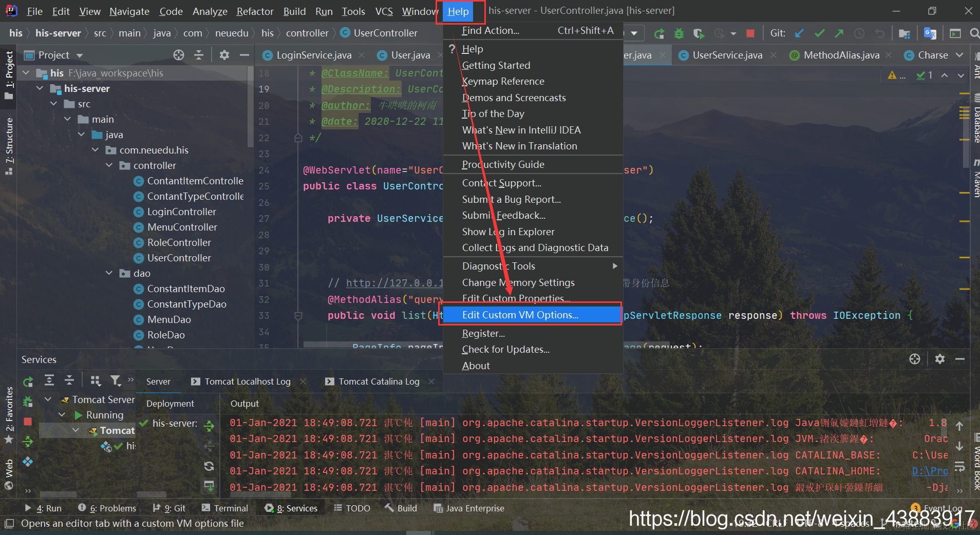This screenshot has width=980, height=535.
Task: Click the Deployment list horizontal scrollbar
Action: [152, 494]
